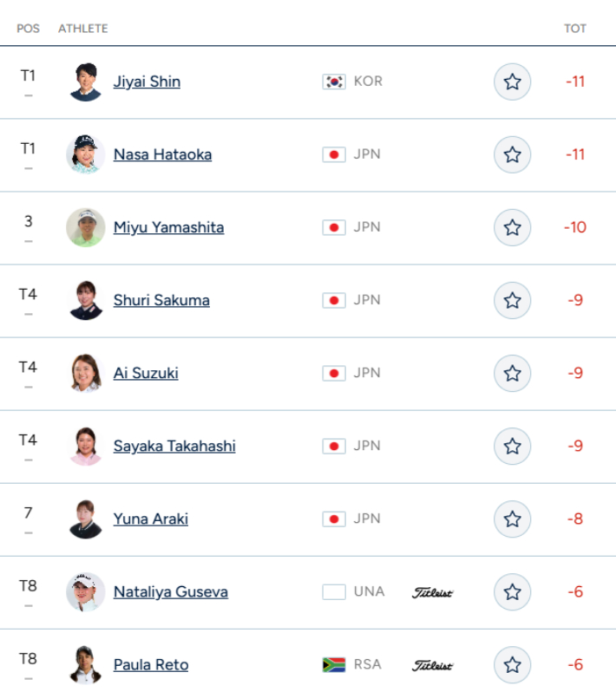The image size is (616, 692).
Task: Click Miyu Yamashita's avatar thumbnail
Action: pyautogui.click(x=86, y=228)
